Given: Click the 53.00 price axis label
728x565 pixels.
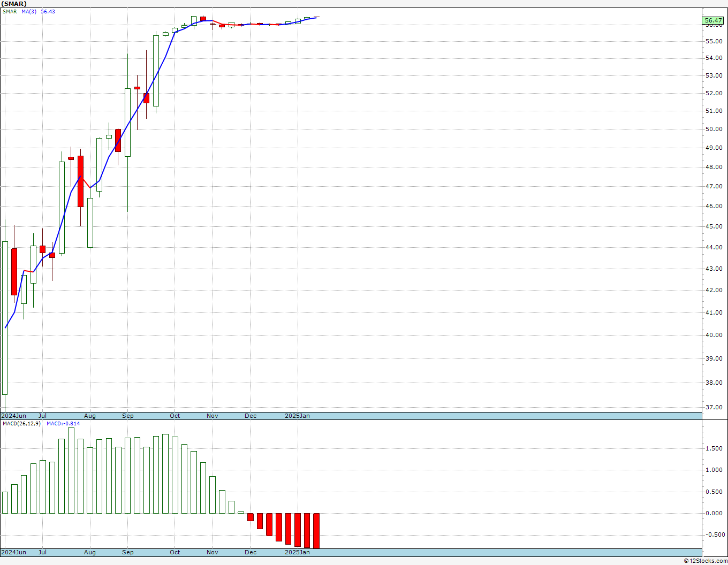Looking at the screenshot, I should [714, 75].
